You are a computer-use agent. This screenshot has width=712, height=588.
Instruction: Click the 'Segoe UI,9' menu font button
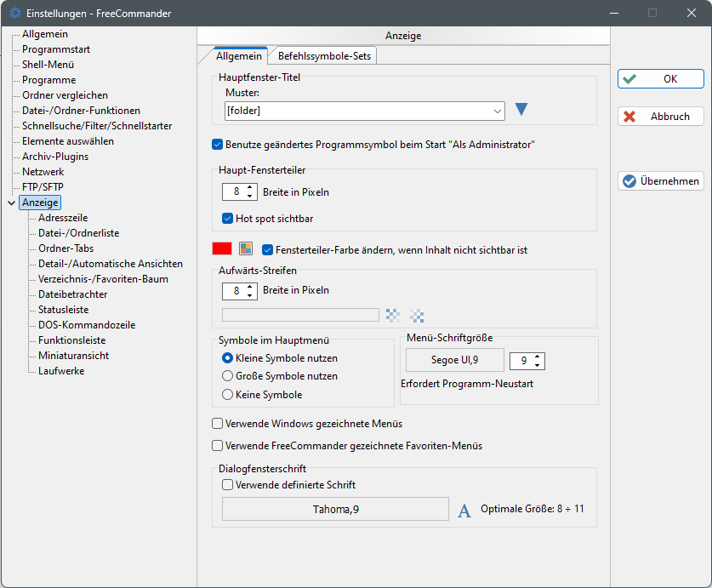(454, 360)
